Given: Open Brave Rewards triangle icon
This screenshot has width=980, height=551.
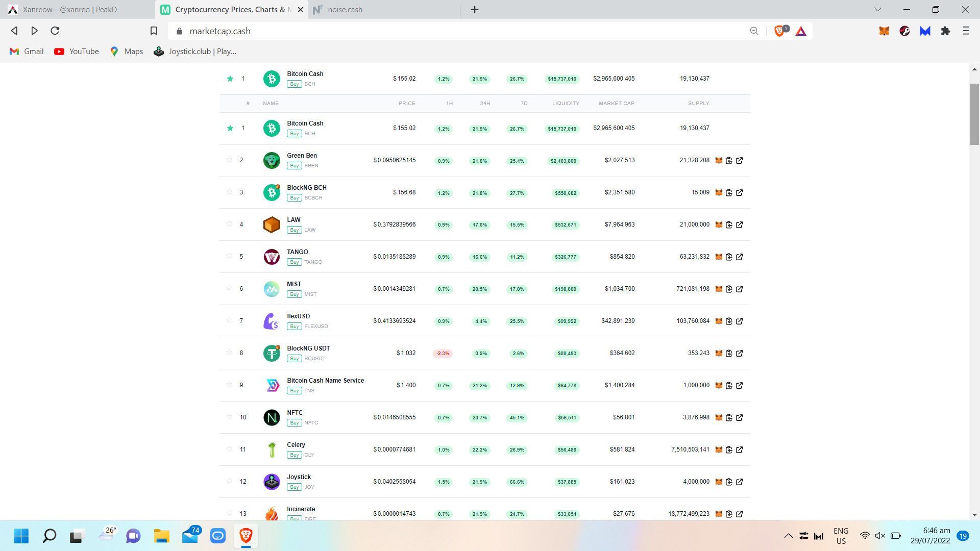Looking at the screenshot, I should tap(801, 31).
